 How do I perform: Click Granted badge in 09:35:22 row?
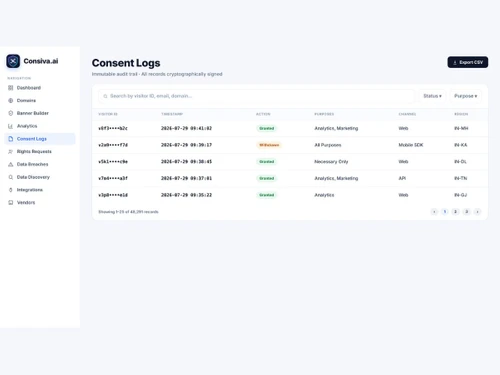click(x=267, y=195)
